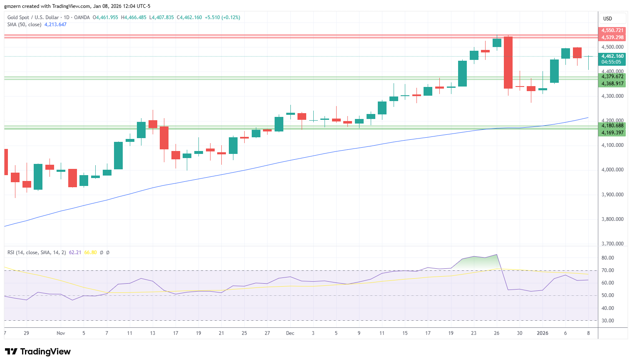Click the blue SMA 50 moving average line

[x=291, y=160]
